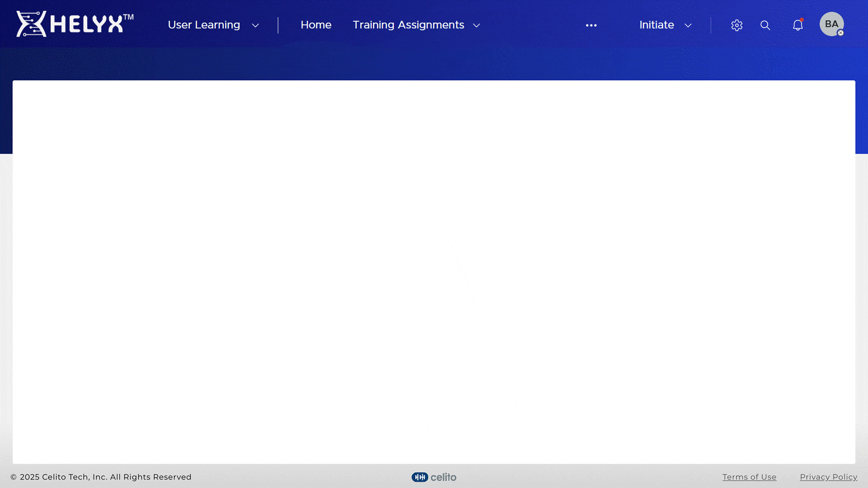The image size is (868, 488).
Task: Click the magnifying glass search icon
Action: [765, 25]
